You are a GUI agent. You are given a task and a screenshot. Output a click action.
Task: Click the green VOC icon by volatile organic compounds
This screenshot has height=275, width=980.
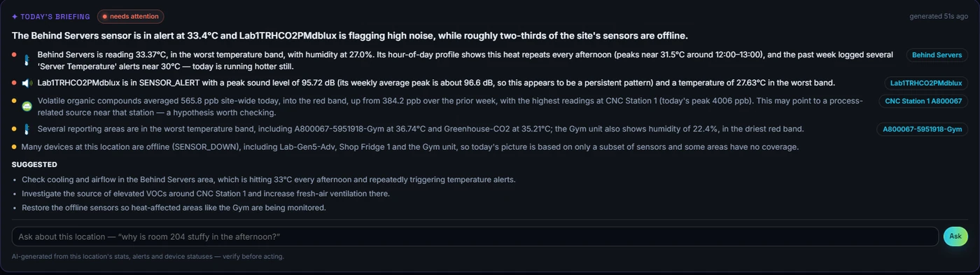(x=27, y=106)
